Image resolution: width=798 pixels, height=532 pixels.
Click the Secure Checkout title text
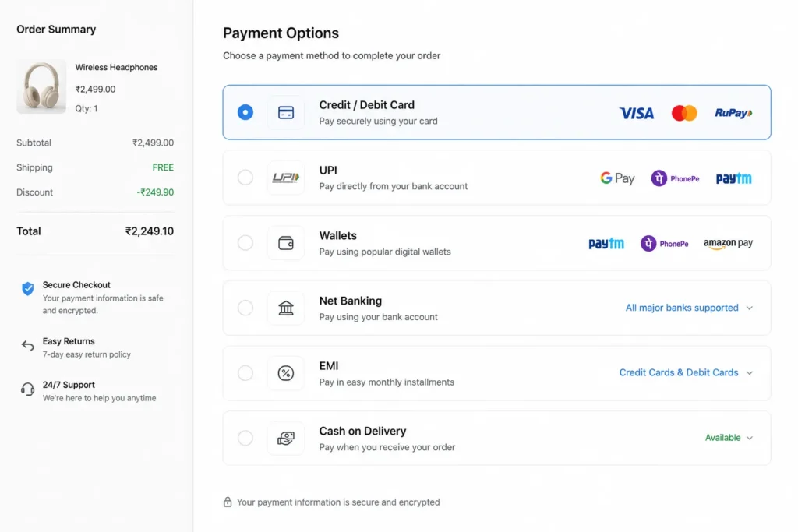pyautogui.click(x=76, y=285)
